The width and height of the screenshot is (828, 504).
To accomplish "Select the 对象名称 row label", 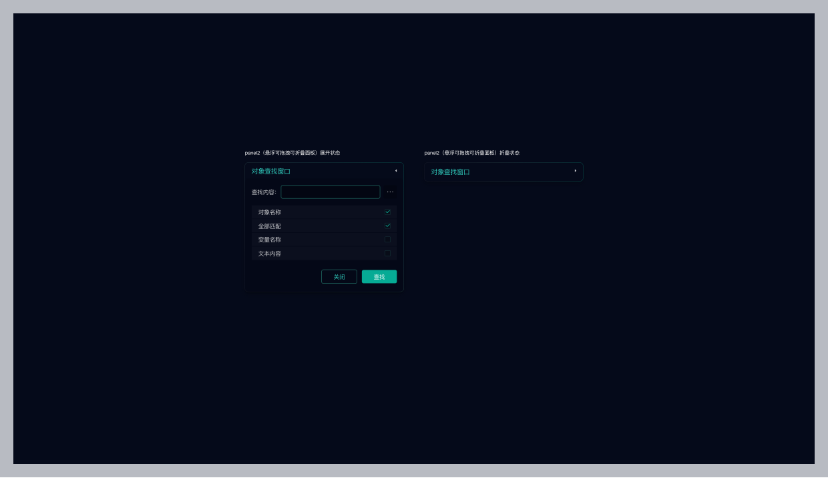I will click(270, 212).
